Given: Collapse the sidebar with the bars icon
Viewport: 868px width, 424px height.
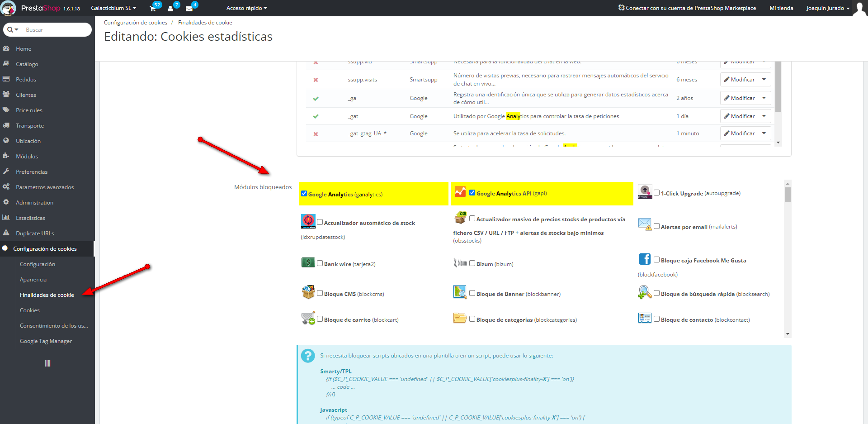Looking at the screenshot, I should click(47, 363).
